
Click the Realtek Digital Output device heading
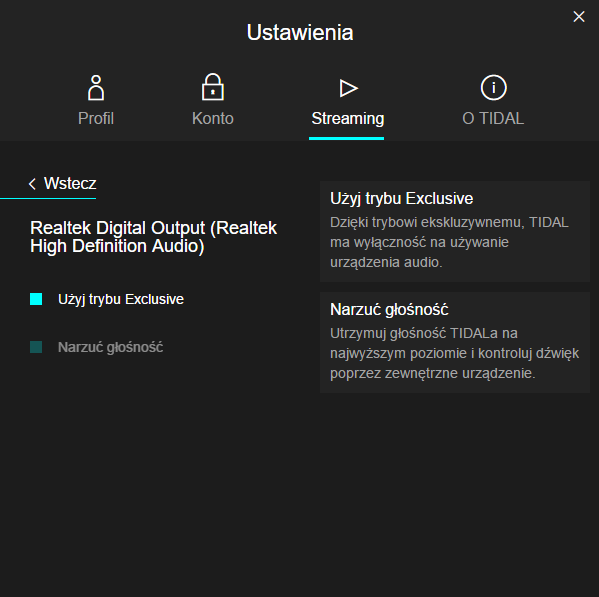pos(153,237)
